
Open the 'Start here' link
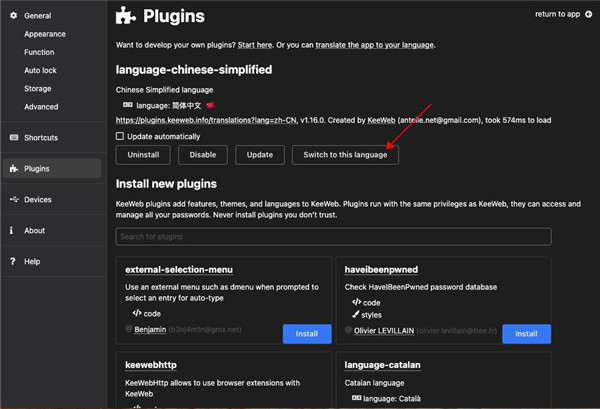pyautogui.click(x=255, y=45)
